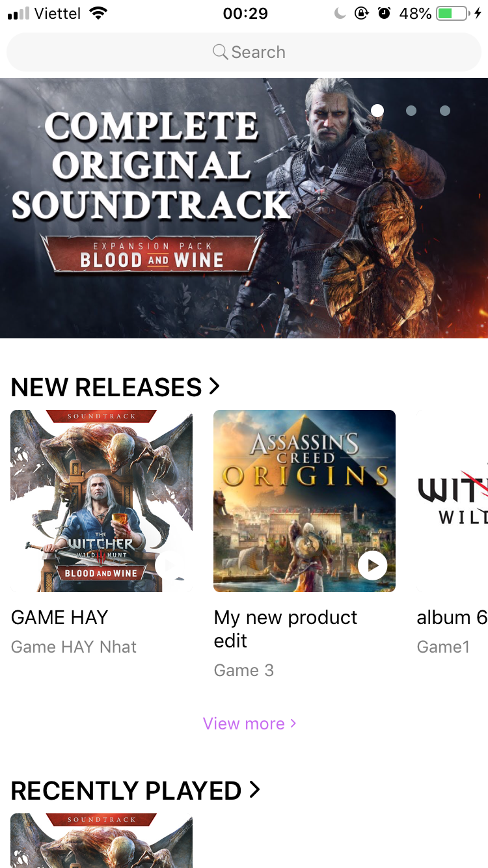Image resolution: width=488 pixels, height=868 pixels.
Task: Open My new product edit title
Action: click(286, 629)
